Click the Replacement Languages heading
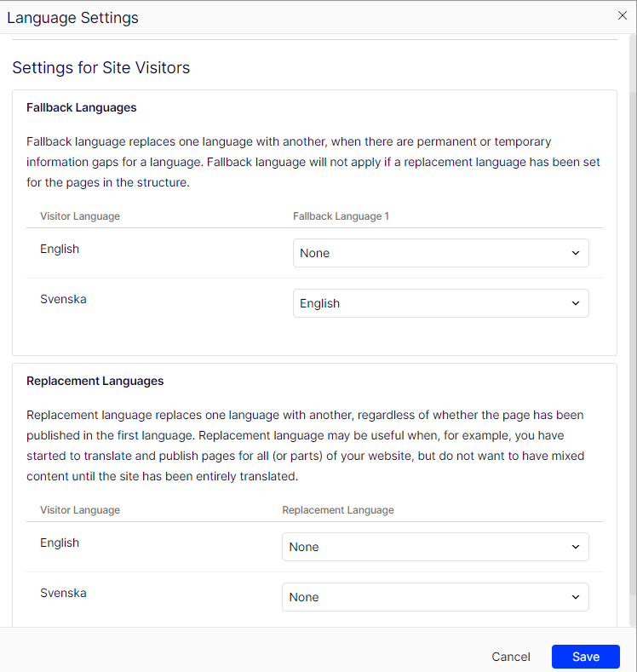This screenshot has width=637, height=672. 95,381
